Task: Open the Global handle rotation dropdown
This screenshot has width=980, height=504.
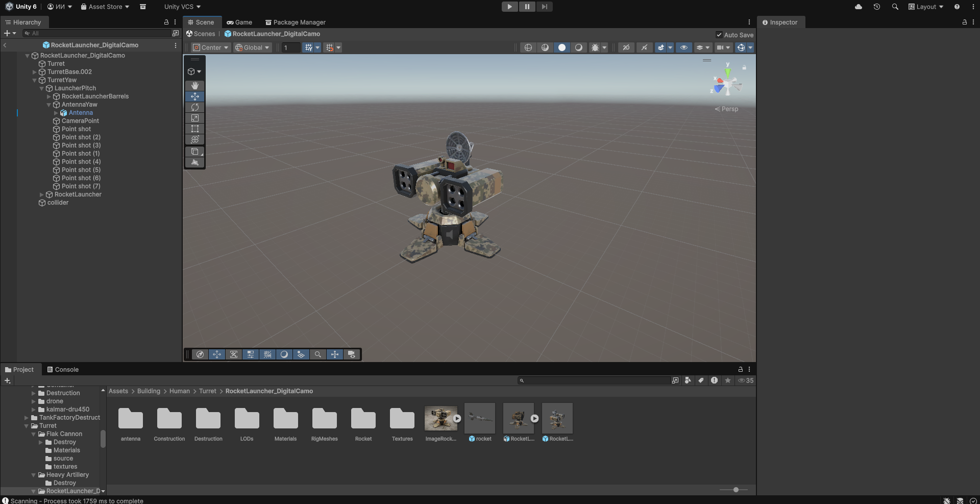Action: [252, 47]
